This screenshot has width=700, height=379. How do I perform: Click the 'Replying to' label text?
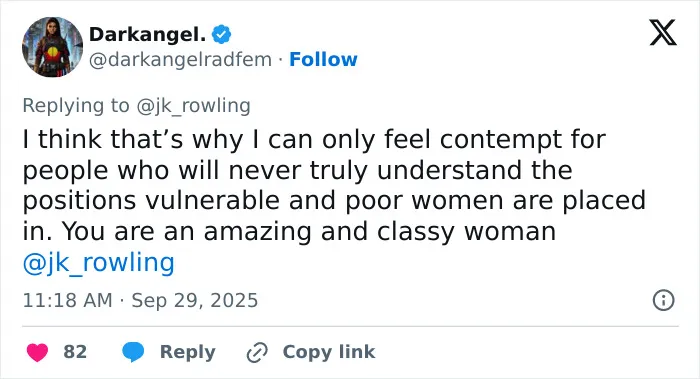pyautogui.click(x=76, y=106)
